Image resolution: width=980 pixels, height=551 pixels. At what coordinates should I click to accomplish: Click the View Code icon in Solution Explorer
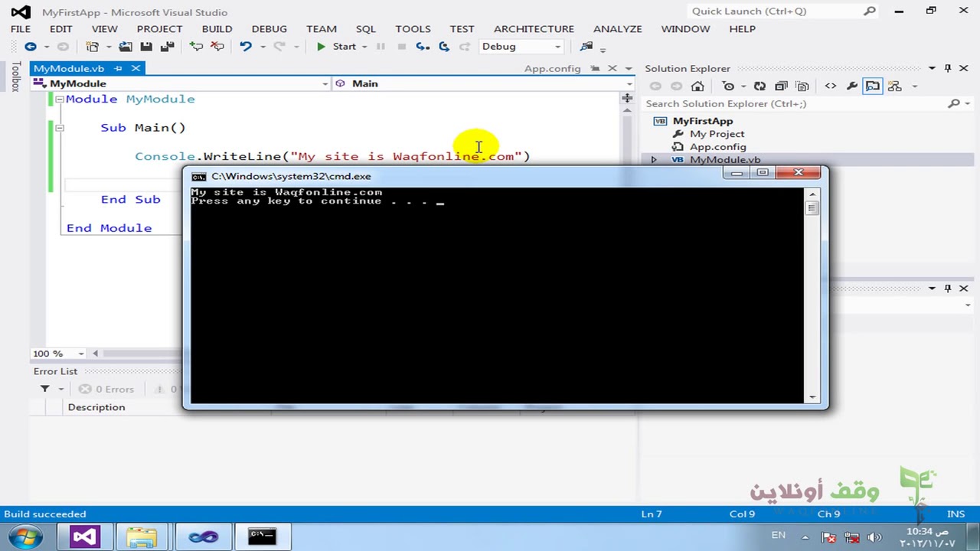coord(831,86)
